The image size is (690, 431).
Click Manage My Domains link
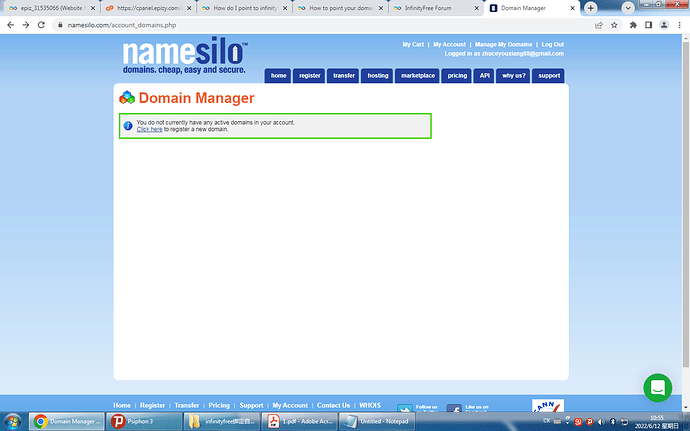point(503,44)
